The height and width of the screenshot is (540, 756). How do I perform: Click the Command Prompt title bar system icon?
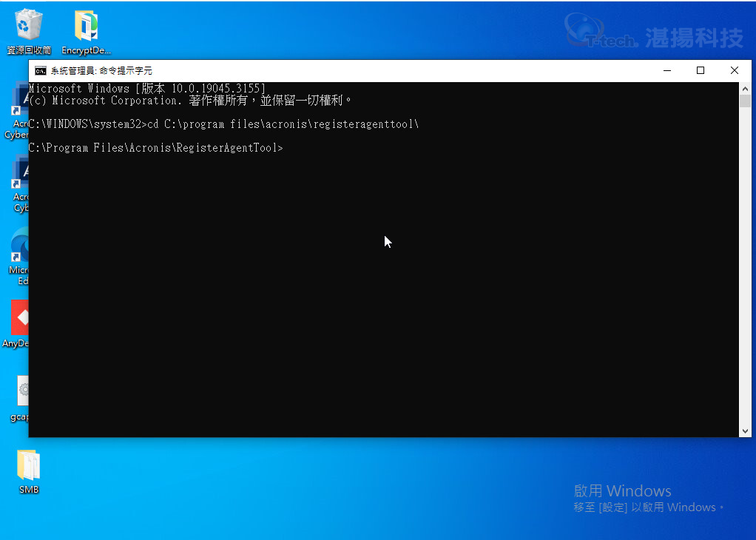coord(41,71)
